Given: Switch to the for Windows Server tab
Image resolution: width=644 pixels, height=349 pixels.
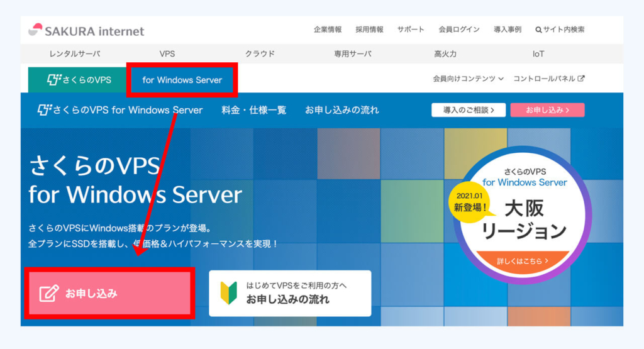Looking at the screenshot, I should 182,80.
